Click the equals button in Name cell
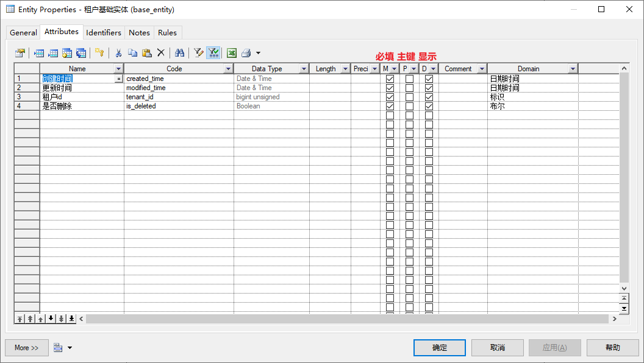The width and height of the screenshot is (644, 363). 119,79
